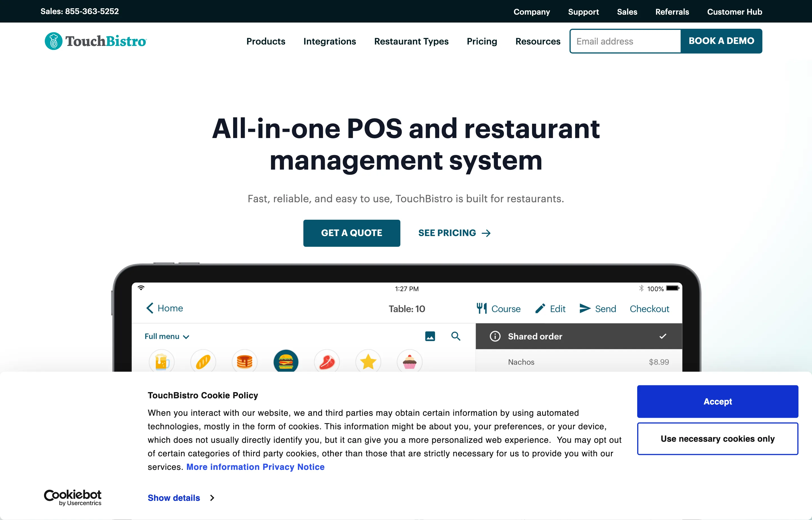Viewport: 812px width, 520px height.
Task: Select the beer mug category icon
Action: click(162, 362)
